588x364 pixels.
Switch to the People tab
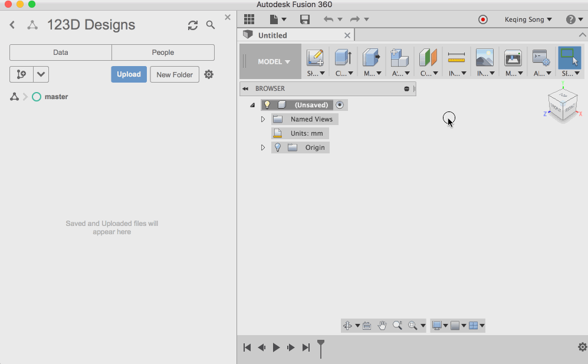[163, 53]
